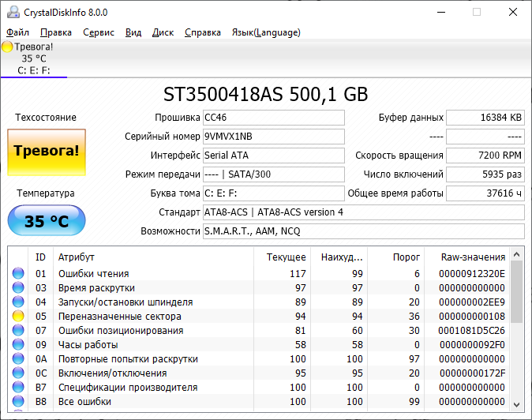Click raw value 00000000172F
The width and height of the screenshot is (532, 420).
point(472,373)
